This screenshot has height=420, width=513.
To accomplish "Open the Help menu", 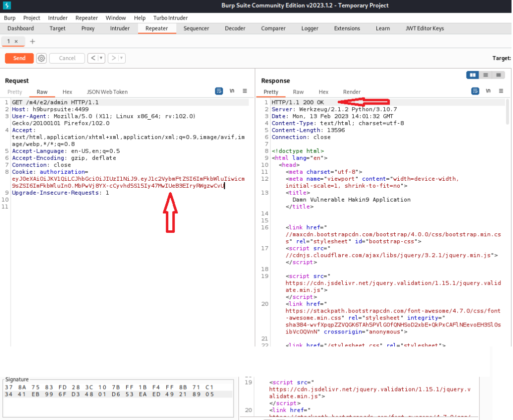I will pyautogui.click(x=140, y=18).
